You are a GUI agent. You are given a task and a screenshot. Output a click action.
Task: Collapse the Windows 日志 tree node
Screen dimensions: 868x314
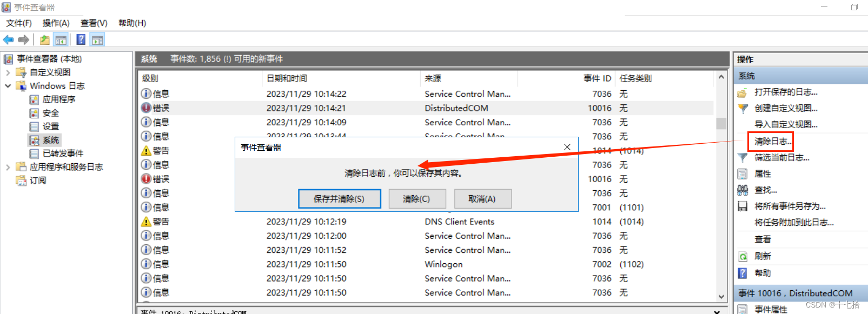tap(8, 86)
